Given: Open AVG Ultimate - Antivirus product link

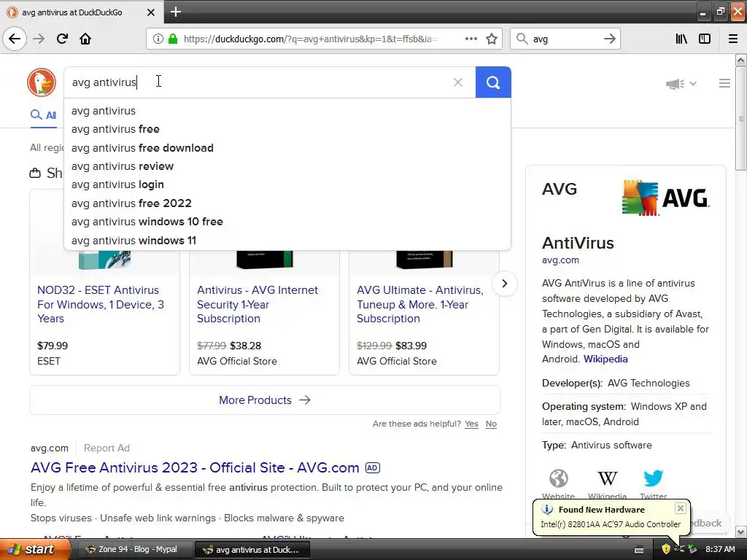Looking at the screenshot, I should (420, 304).
